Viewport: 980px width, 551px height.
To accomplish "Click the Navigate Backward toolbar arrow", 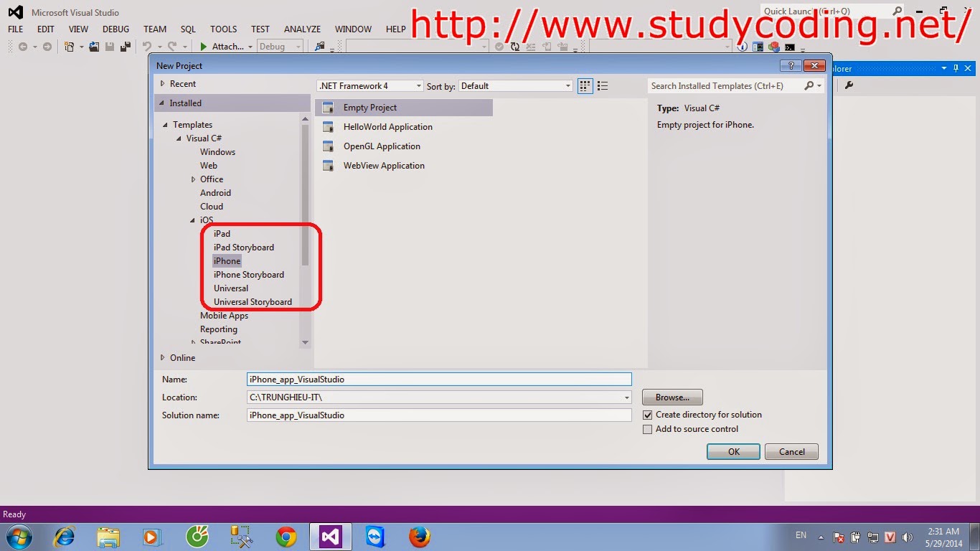I will coord(23,47).
